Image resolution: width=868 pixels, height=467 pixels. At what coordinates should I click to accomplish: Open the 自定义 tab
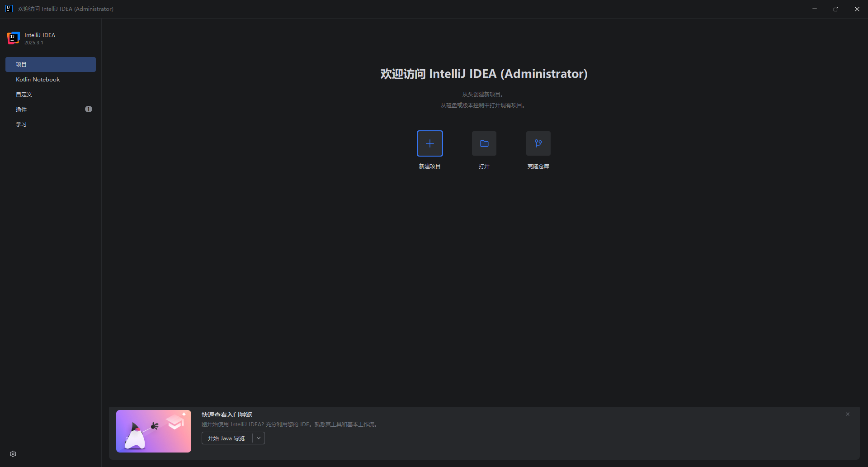pyautogui.click(x=51, y=94)
